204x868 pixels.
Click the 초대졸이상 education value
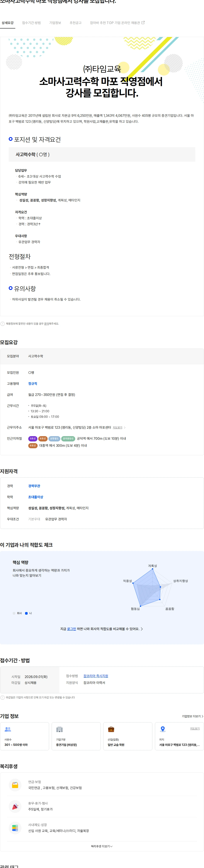pyautogui.click(x=36, y=497)
